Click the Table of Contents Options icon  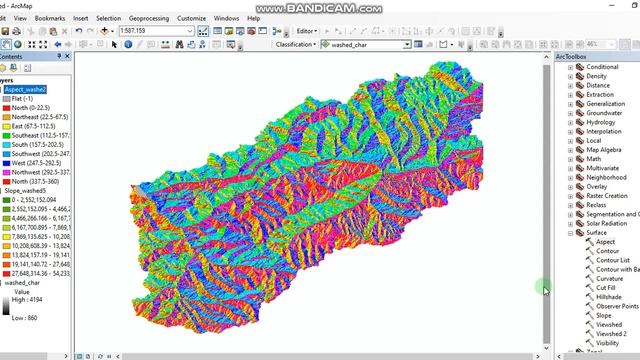(x=27, y=68)
